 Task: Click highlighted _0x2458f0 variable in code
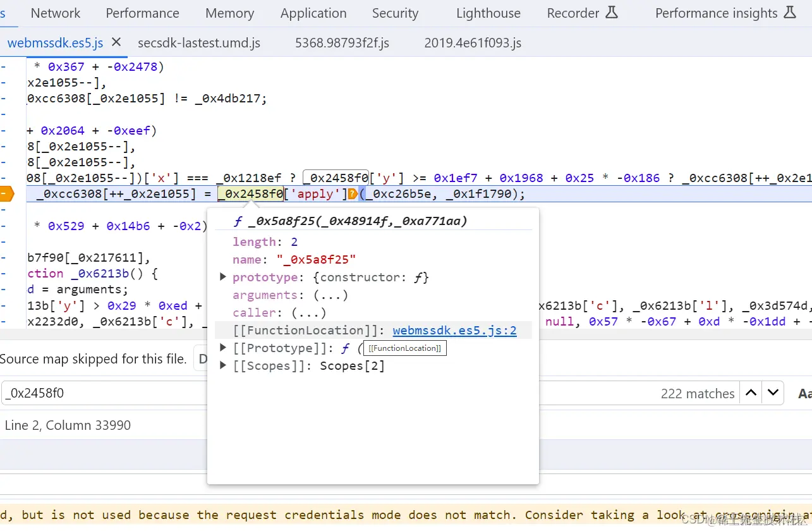(250, 194)
